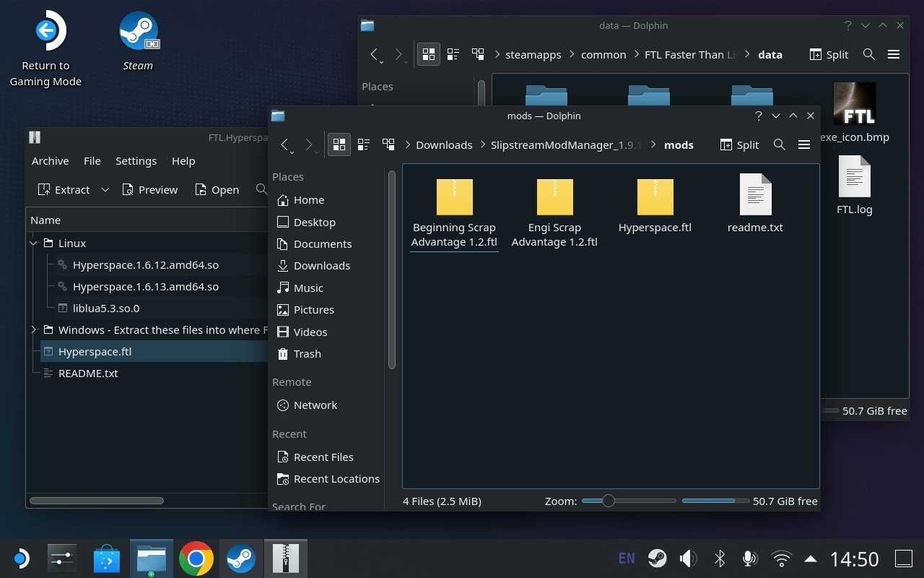Go to Desktop in Places panel
This screenshot has height=578, width=924.
[307, 222]
